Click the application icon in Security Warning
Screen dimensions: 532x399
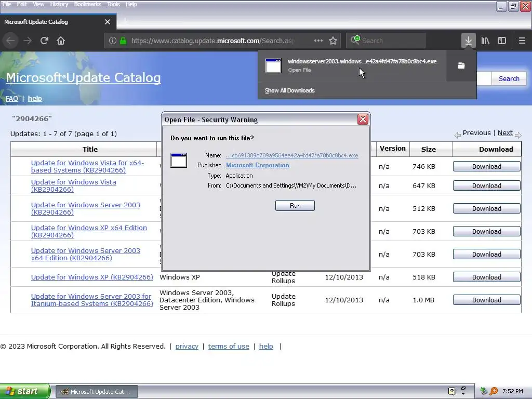(179, 160)
